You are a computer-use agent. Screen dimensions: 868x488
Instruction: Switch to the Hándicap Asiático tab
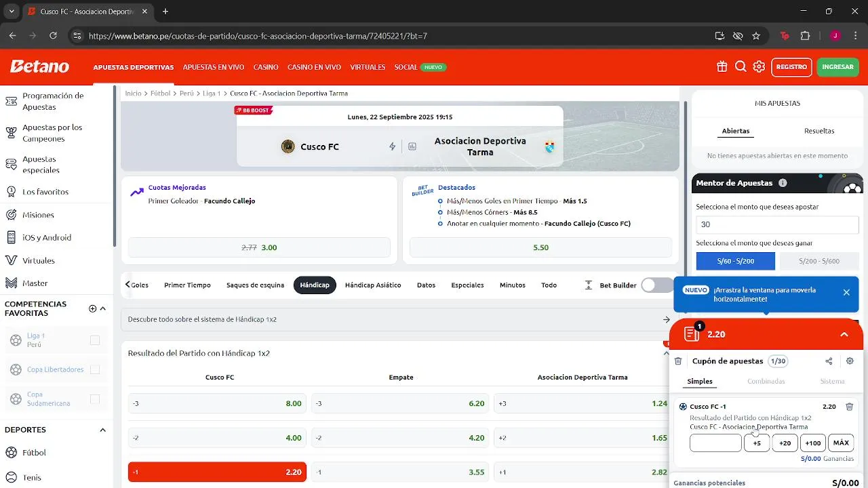click(x=373, y=285)
